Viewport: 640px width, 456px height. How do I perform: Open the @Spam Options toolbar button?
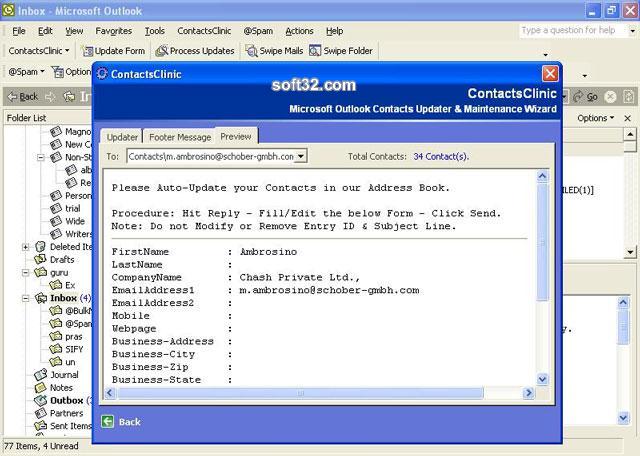coord(71,72)
